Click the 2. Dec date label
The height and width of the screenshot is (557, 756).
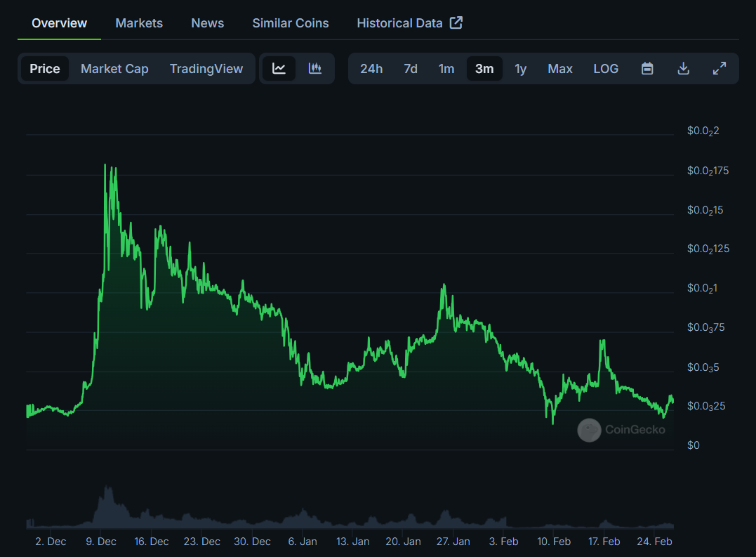pos(51,542)
